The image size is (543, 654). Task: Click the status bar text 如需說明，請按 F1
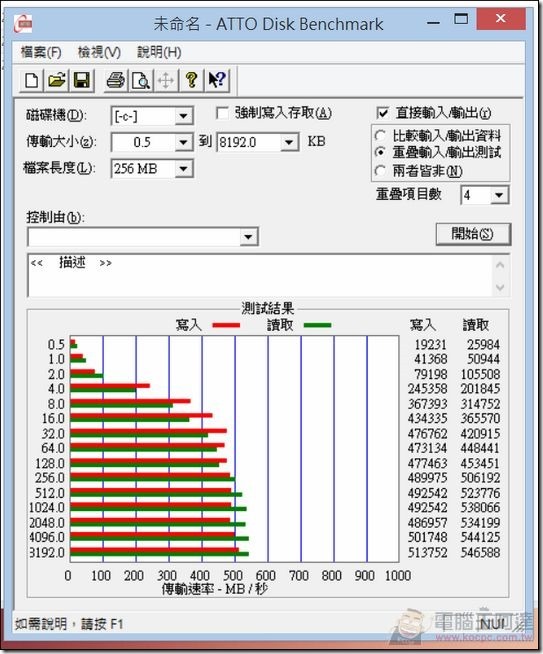[x=69, y=624]
